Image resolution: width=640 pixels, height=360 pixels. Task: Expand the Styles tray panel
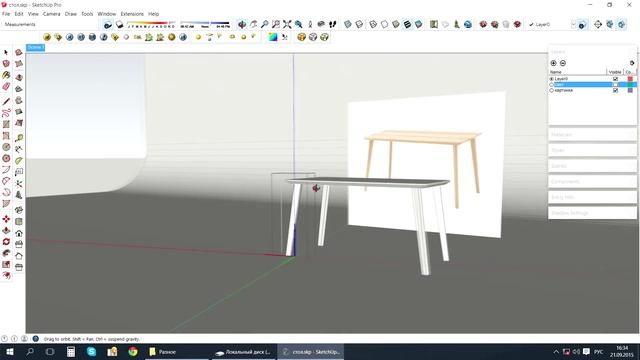point(592,150)
